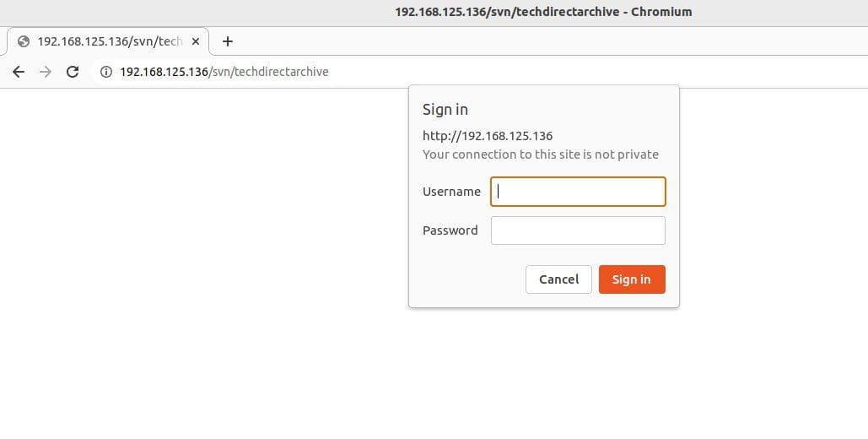Image resolution: width=868 pixels, height=439 pixels.
Task: Cancel the sign in dialog
Action: (558, 279)
